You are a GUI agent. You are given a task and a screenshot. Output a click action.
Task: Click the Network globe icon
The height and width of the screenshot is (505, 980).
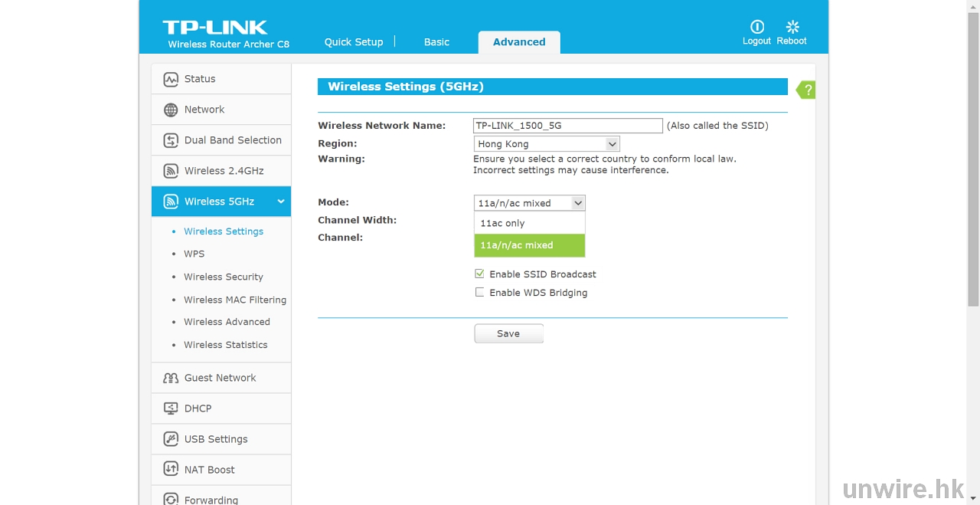pos(171,110)
